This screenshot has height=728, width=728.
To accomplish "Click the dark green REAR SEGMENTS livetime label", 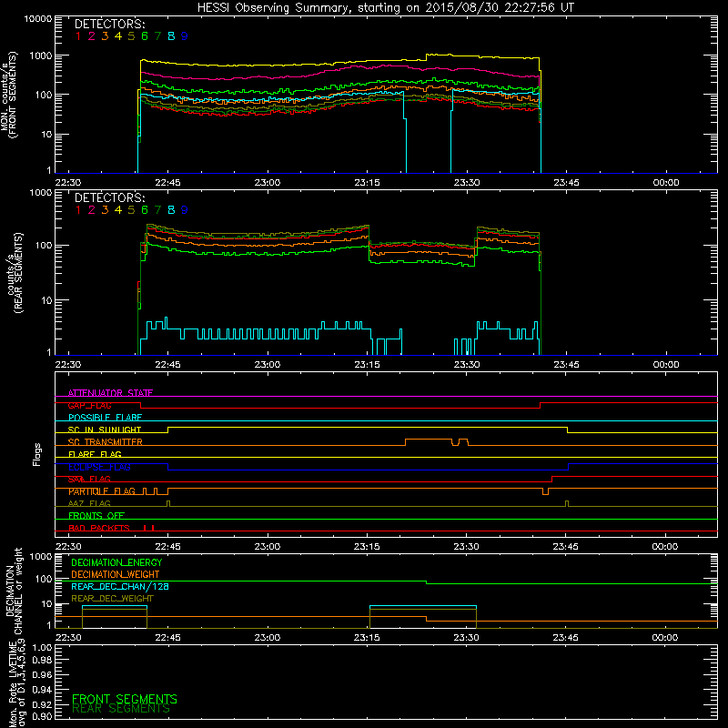I will pyautogui.click(x=121, y=709).
